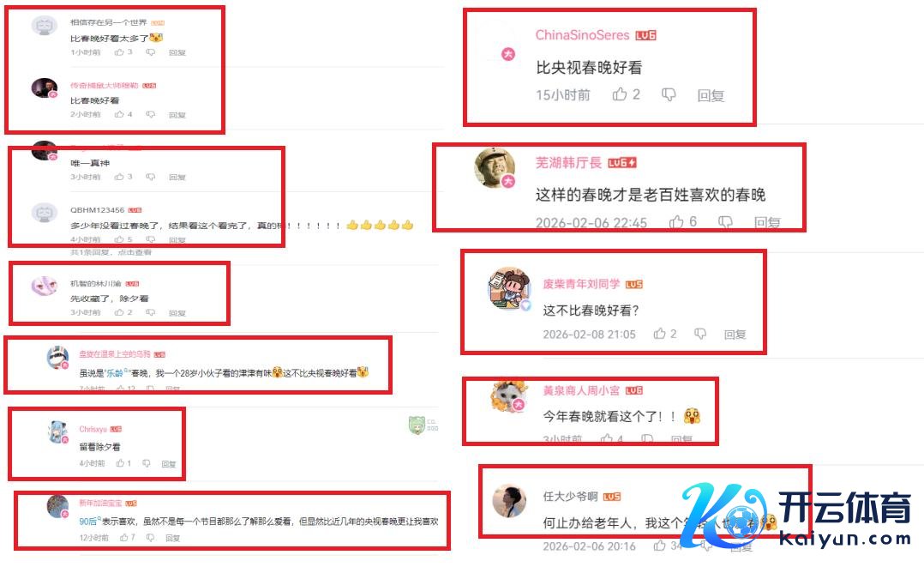Reply to the 唯一真神 comment
Viewport: 924px width, 567px height.
[177, 177]
